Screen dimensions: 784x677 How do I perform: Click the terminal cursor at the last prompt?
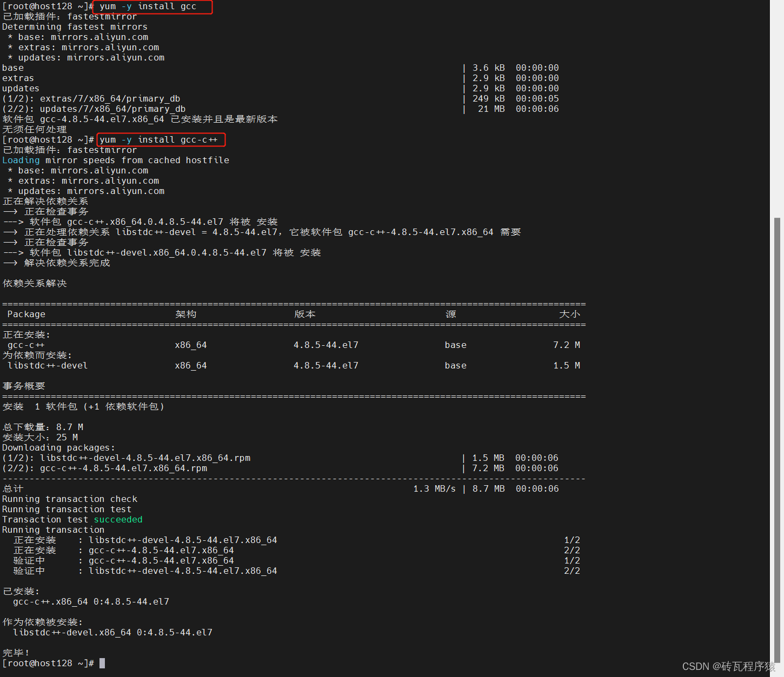[102, 663]
